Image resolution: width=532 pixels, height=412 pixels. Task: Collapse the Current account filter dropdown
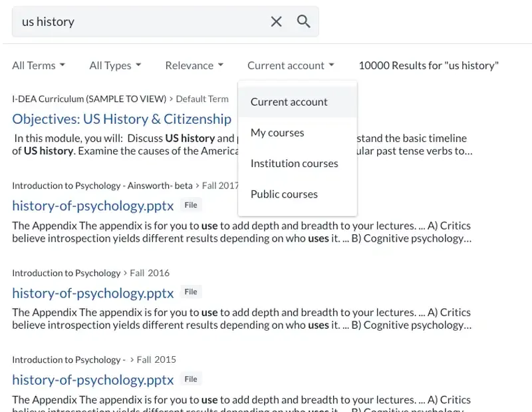coord(290,65)
